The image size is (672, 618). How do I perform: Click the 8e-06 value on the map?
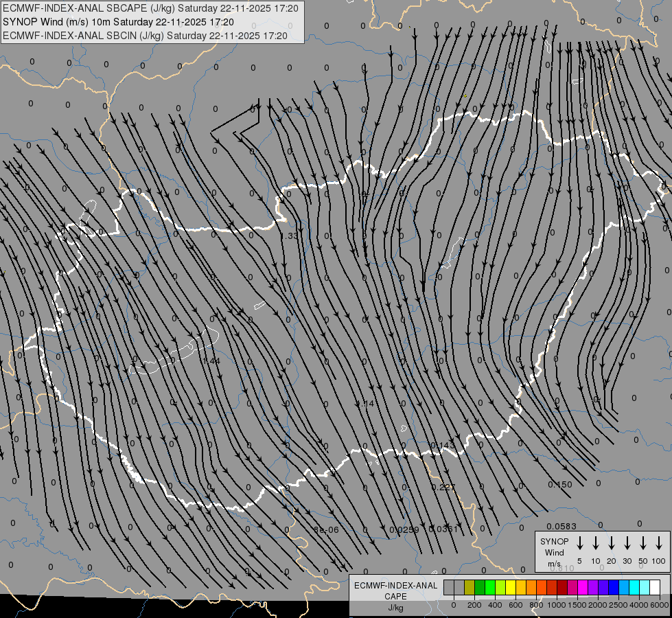[326, 529]
